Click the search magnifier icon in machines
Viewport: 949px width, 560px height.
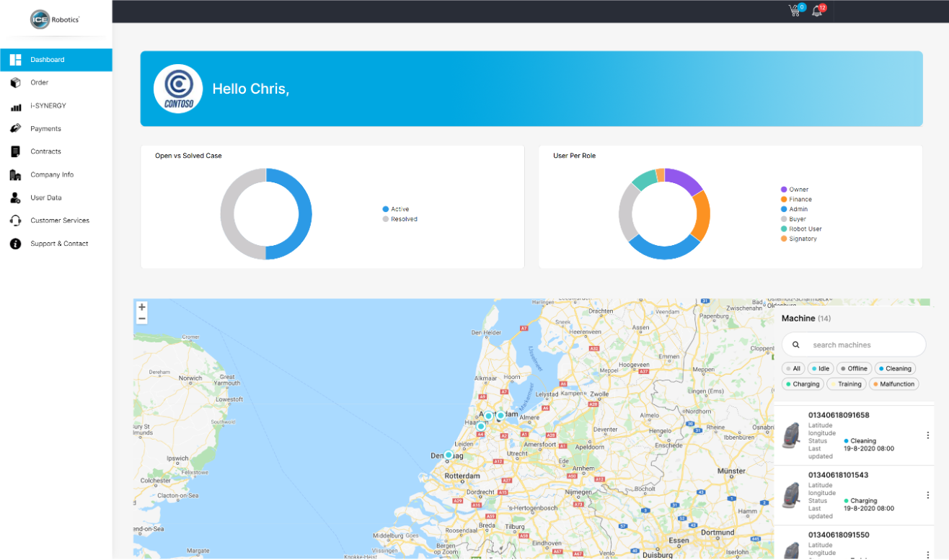coord(796,345)
